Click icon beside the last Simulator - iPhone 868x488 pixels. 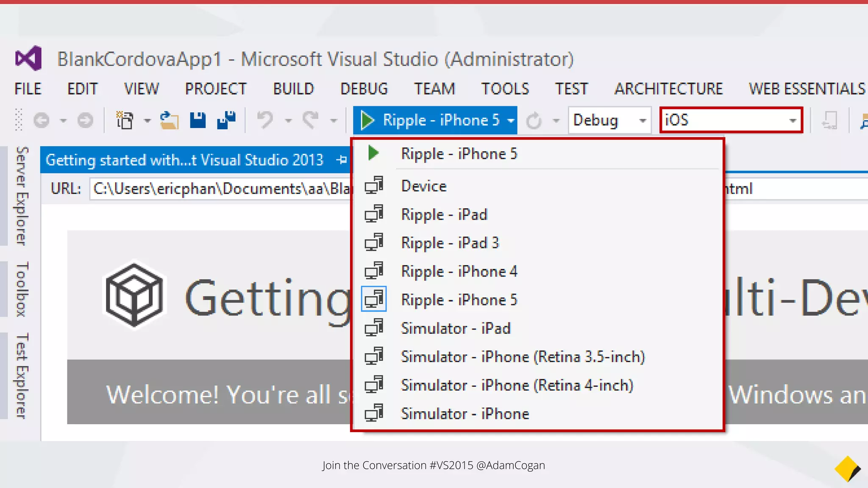tap(374, 413)
